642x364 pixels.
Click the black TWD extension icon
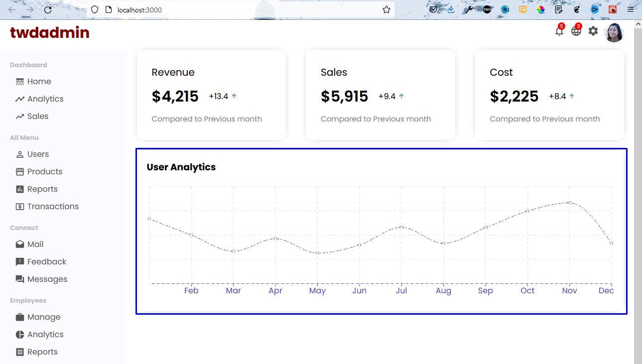[487, 9]
